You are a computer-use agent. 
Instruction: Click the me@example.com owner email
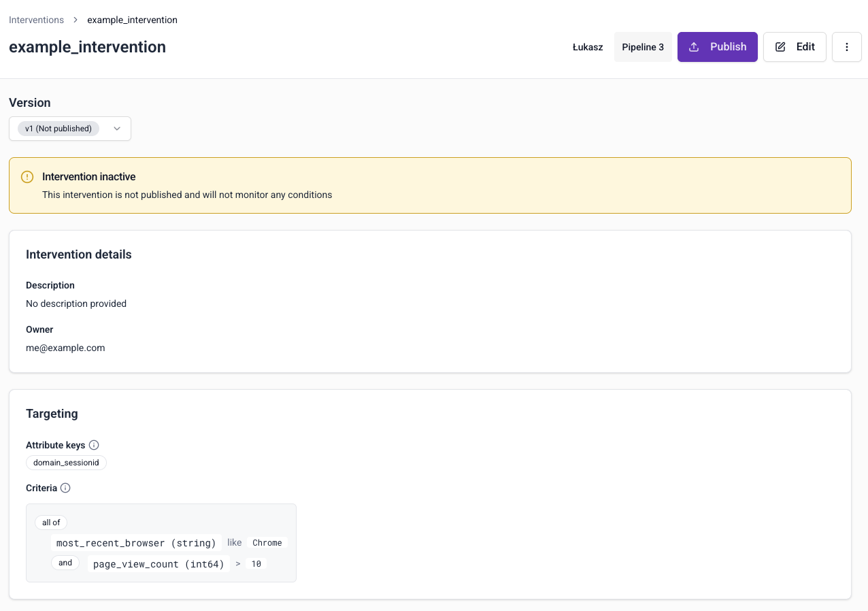click(65, 348)
